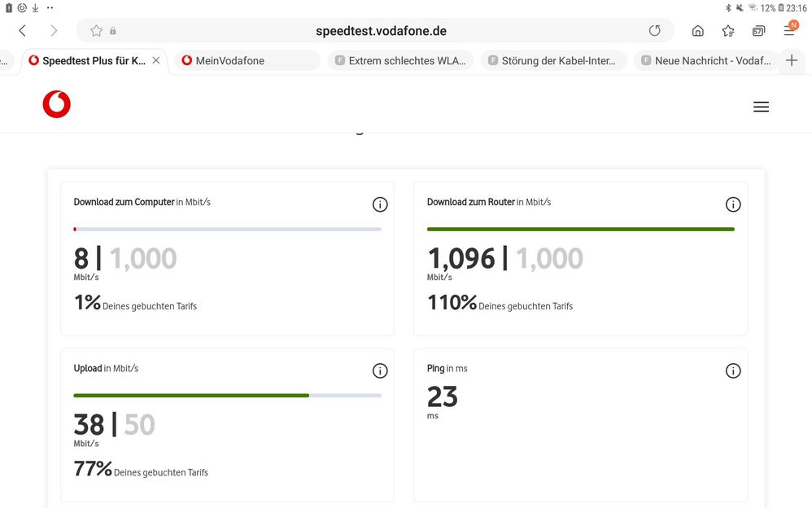Show info for Download zum Computer
Viewport: 812px width, 508px height.
tap(380, 204)
